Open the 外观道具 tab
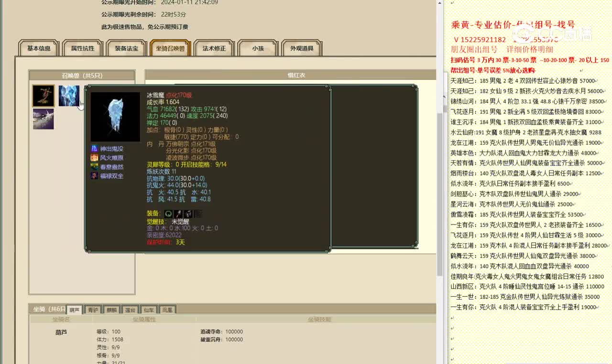The height and width of the screenshot is (364, 612). (302, 48)
